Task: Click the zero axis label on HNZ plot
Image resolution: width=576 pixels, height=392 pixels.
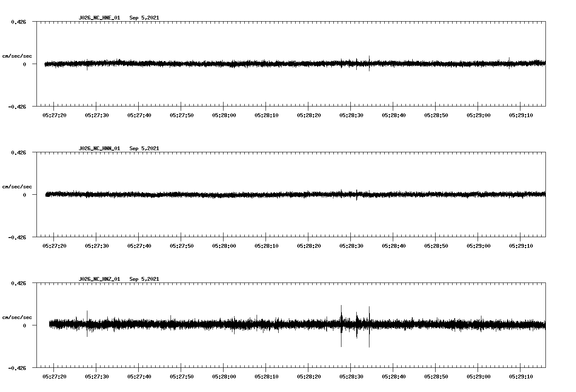Action: (25, 325)
